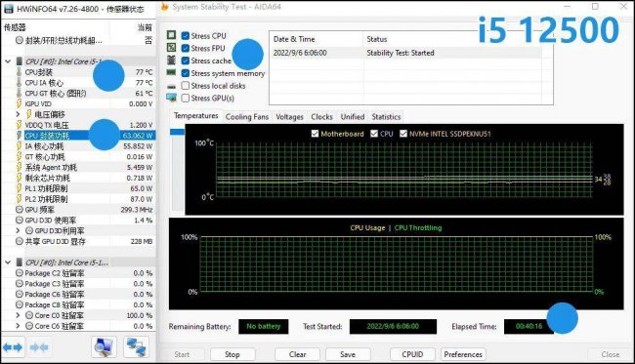The image size is (635, 364).
Task: Click HWiNFO greyed double-arrow toolbar icon
Action: point(39,347)
